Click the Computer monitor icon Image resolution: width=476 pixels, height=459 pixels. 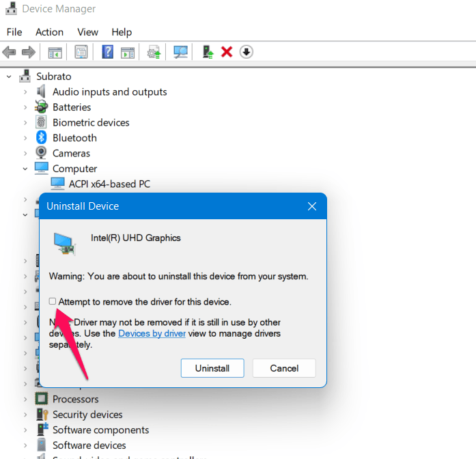pos(41,168)
